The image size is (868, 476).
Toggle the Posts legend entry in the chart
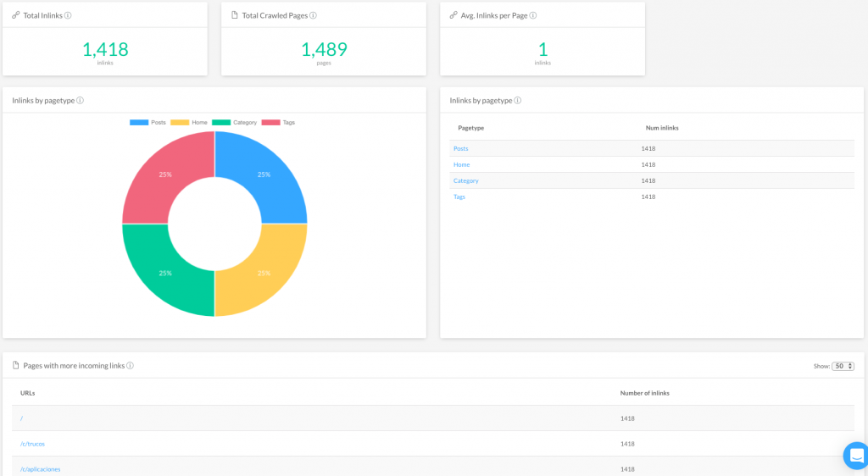[147, 123]
